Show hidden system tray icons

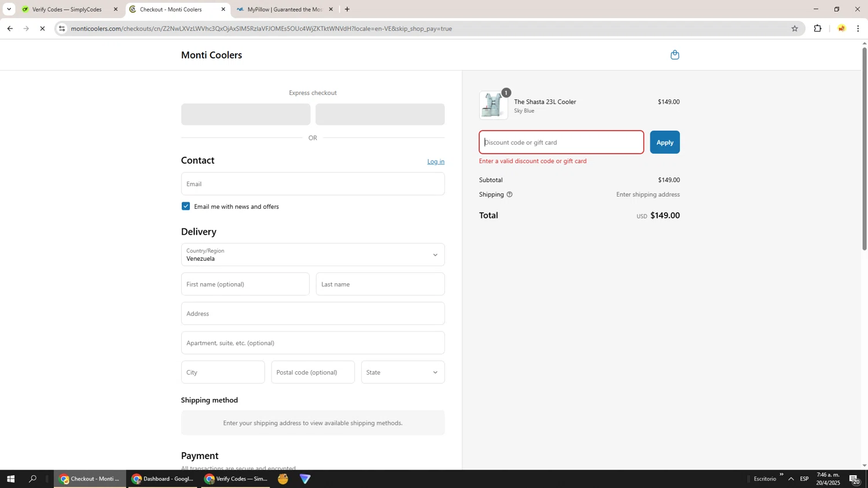pyautogui.click(x=791, y=479)
